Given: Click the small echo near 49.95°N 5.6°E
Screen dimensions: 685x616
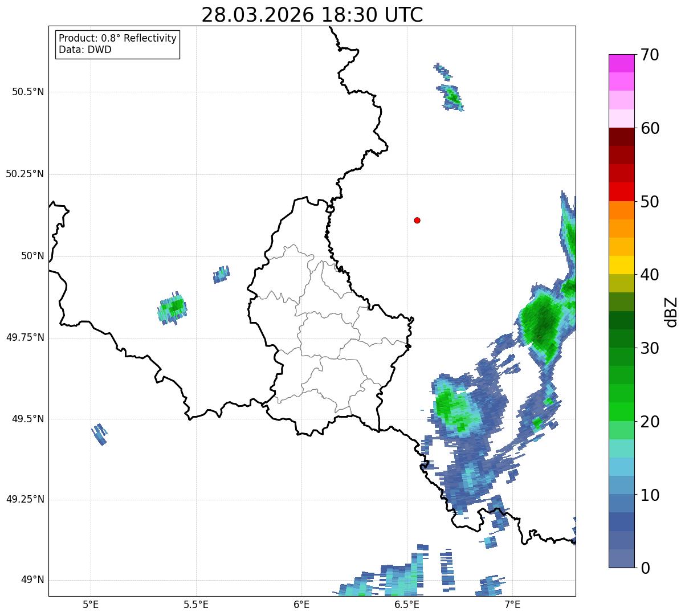Looking at the screenshot, I should 222,274.
